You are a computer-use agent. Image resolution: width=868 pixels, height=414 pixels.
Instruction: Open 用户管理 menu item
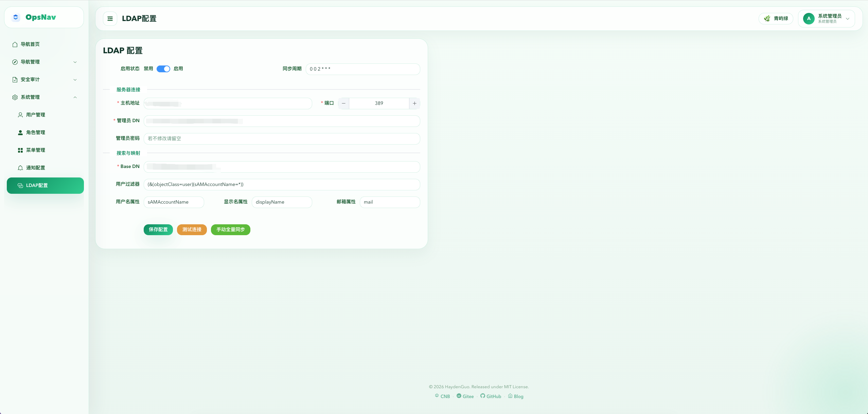tap(35, 115)
